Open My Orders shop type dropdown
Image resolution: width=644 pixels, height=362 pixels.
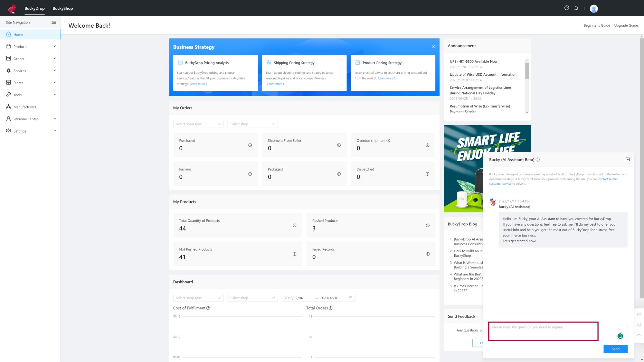point(198,124)
